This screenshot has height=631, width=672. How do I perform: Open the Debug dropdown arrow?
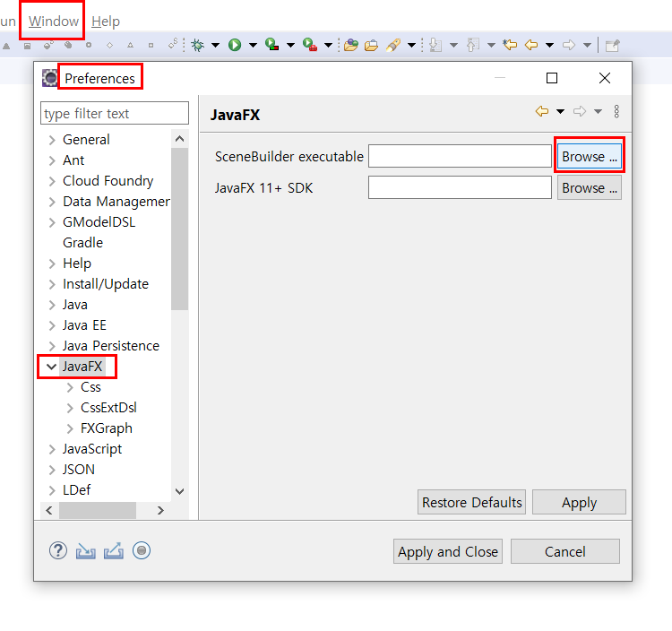216,45
